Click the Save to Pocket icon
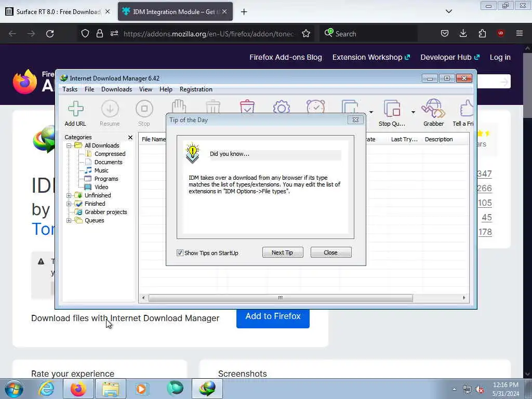The image size is (532, 399). point(445,33)
